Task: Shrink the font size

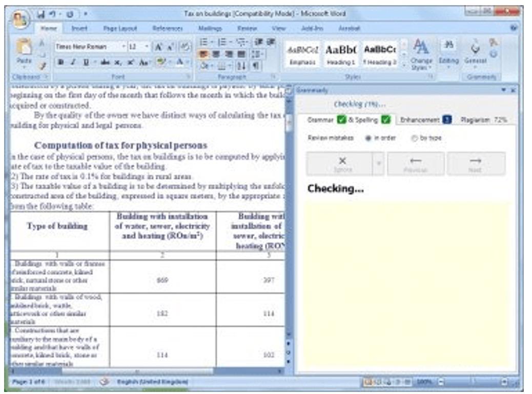Action: click(x=171, y=47)
